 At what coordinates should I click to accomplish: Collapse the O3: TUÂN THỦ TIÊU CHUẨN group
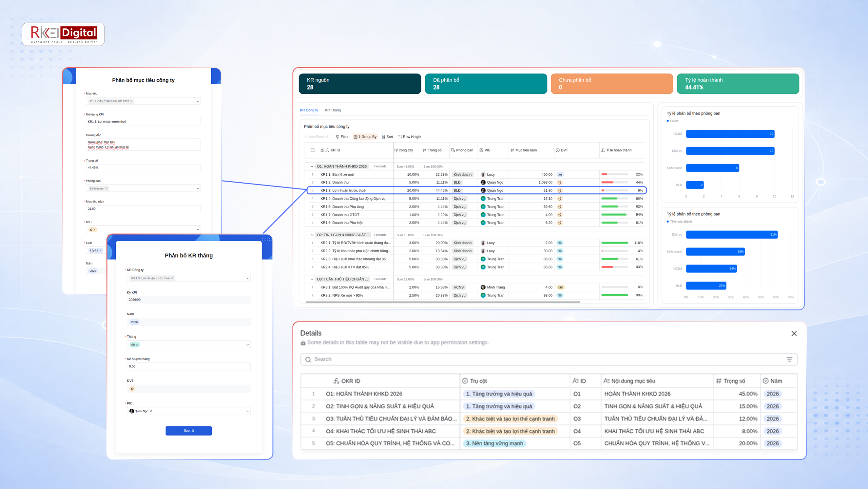[312, 279]
